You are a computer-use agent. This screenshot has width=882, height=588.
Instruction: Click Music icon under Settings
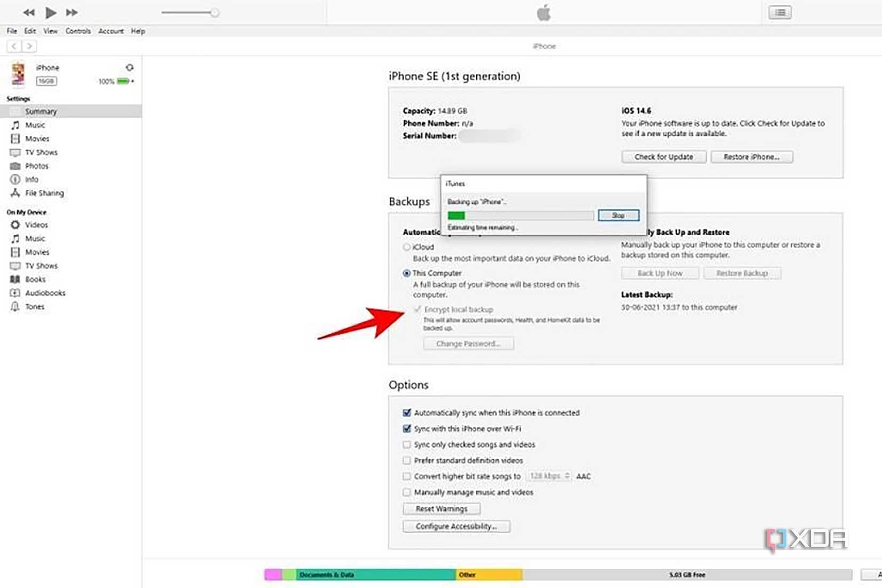16,125
